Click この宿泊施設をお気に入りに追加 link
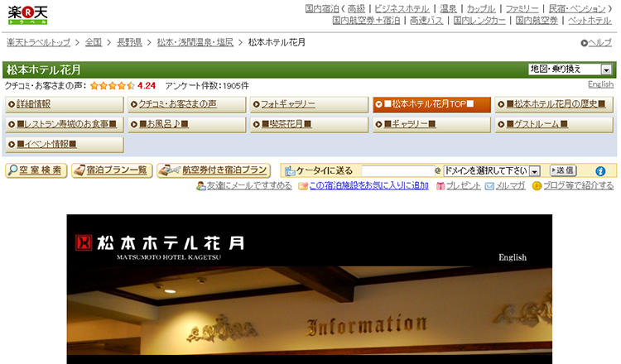Image resolution: width=621 pixels, height=364 pixels. point(368,185)
